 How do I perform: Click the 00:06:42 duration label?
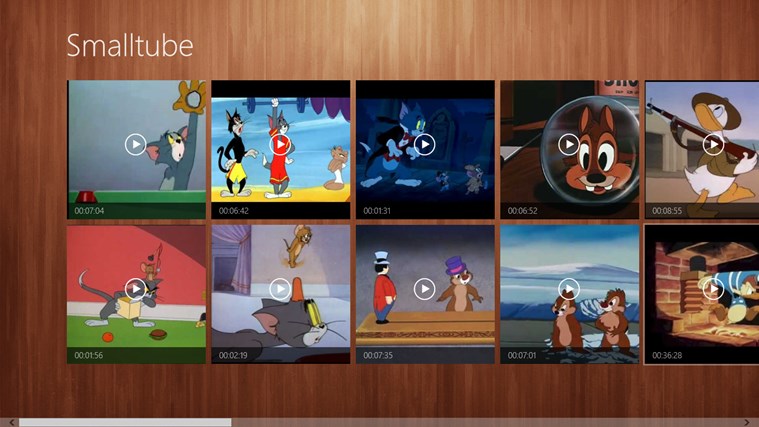coord(233,211)
